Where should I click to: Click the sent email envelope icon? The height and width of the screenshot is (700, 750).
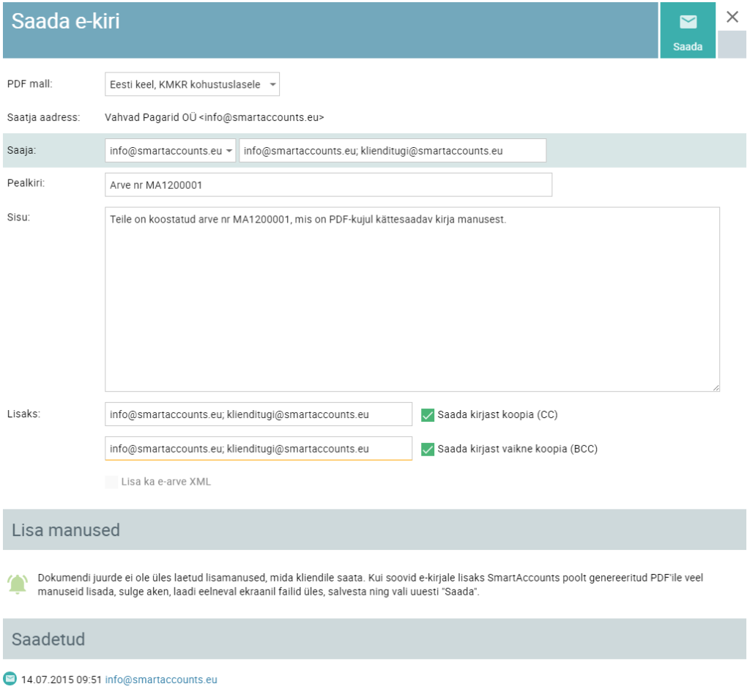10,679
